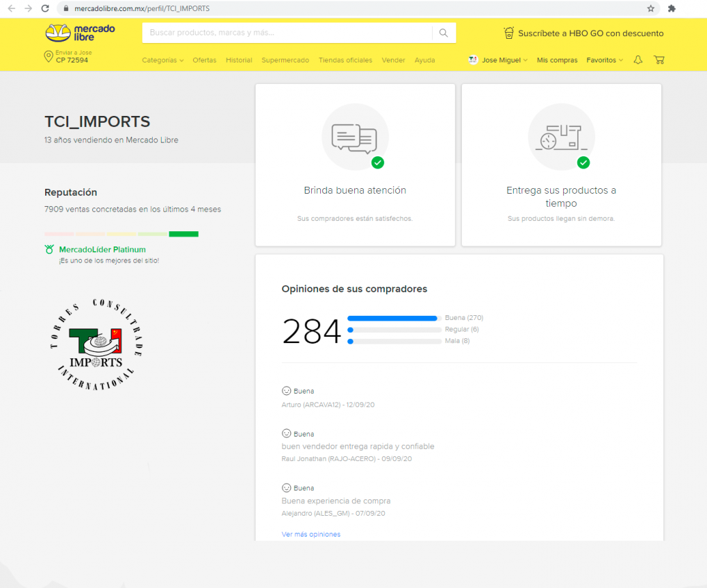Click Jose Miguel profile avatar
Image resolution: width=707 pixels, height=588 pixels.
(x=473, y=60)
